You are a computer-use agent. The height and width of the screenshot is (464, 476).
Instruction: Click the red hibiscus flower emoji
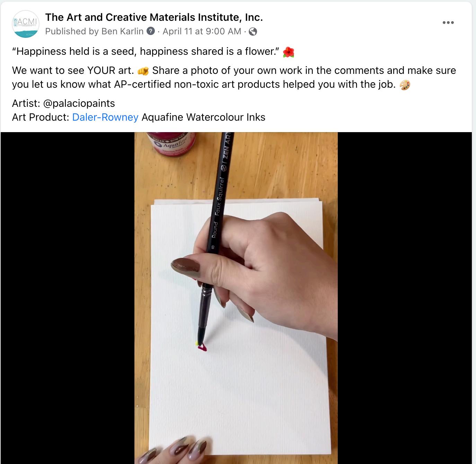[x=289, y=52]
